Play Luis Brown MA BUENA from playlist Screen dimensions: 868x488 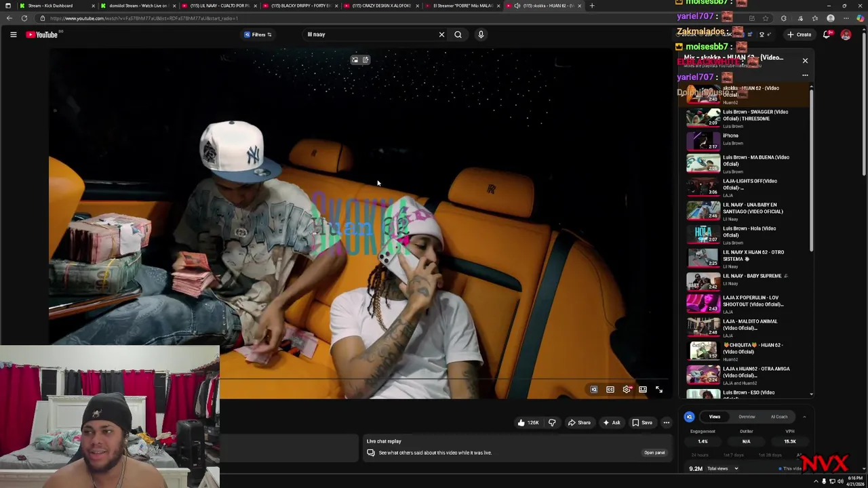tap(746, 163)
